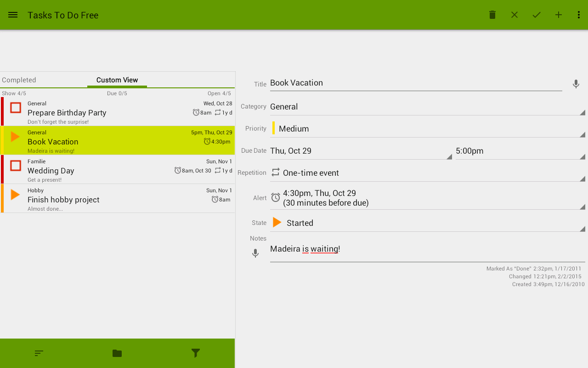Switch to the Completed tab
Viewport: 588px width, 368px height.
[19, 80]
